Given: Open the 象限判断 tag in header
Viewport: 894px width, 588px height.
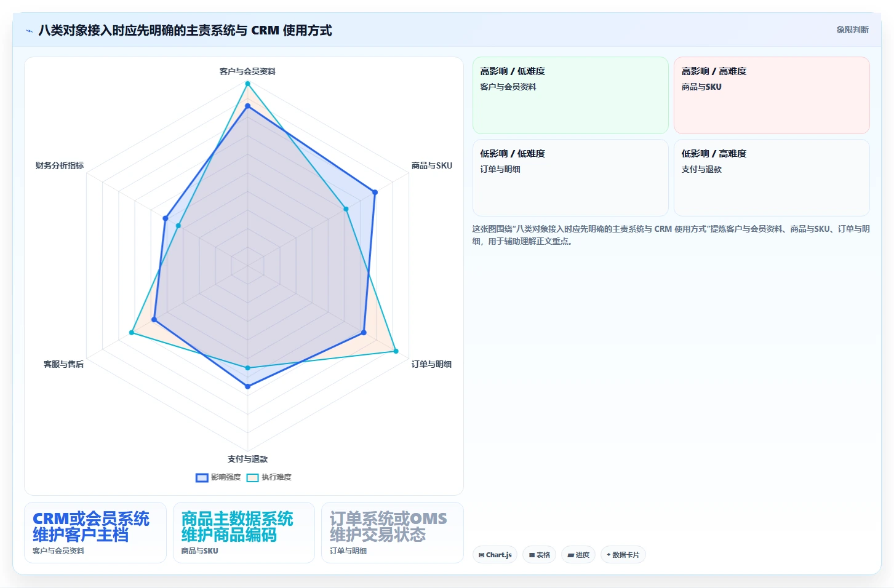Looking at the screenshot, I should tap(852, 30).
